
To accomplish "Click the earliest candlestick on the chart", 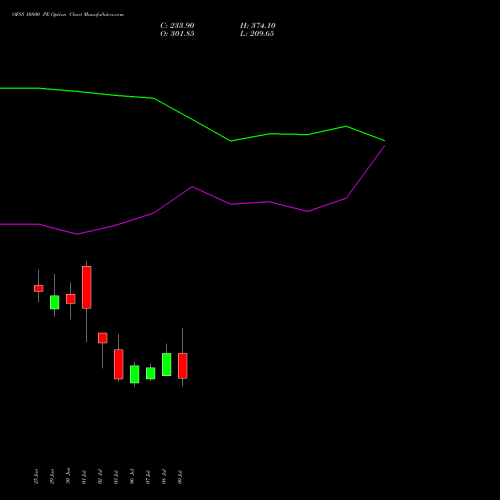I will coord(39,288).
